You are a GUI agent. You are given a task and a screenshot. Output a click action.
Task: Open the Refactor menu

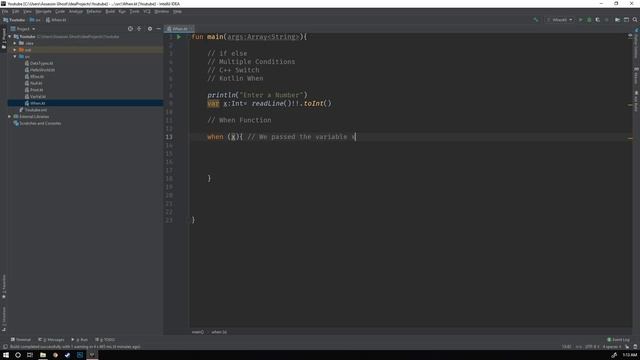[x=94, y=11]
